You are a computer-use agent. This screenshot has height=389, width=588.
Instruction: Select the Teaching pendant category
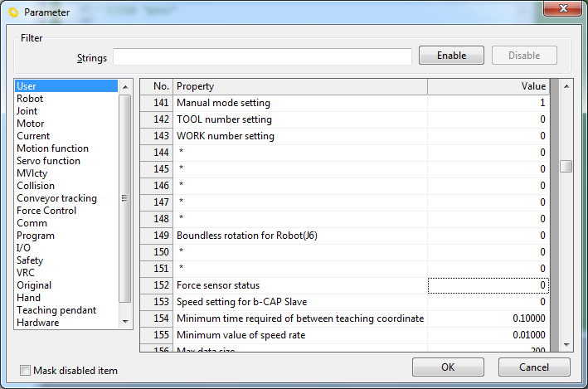56,310
